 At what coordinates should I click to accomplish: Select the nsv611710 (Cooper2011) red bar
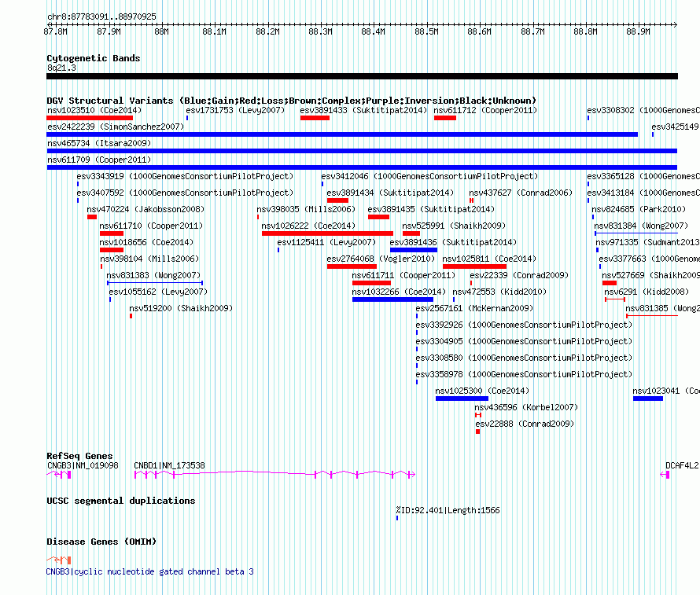[112, 233]
